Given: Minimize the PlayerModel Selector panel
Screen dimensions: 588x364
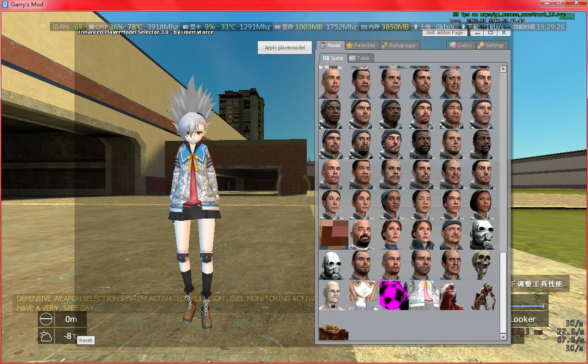Looking at the screenshot, I should coord(478,33).
